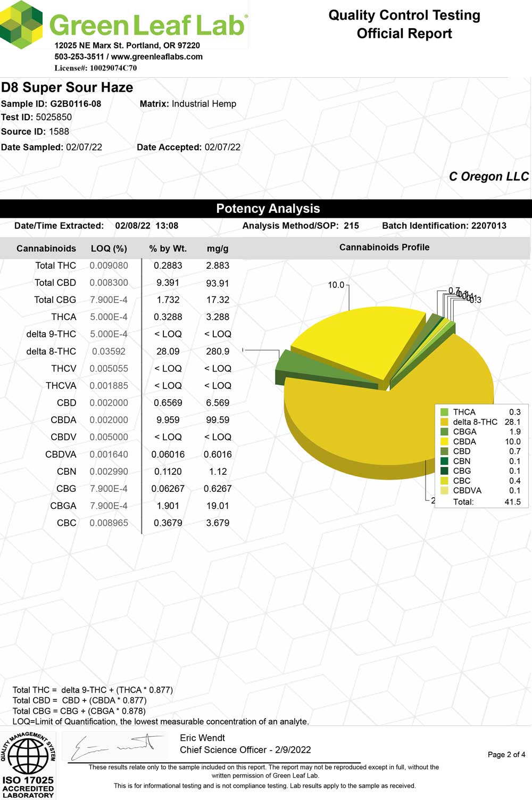532x800 pixels.
Task: Click the Green Leaf Lab hexagon logo
Action: [21, 24]
